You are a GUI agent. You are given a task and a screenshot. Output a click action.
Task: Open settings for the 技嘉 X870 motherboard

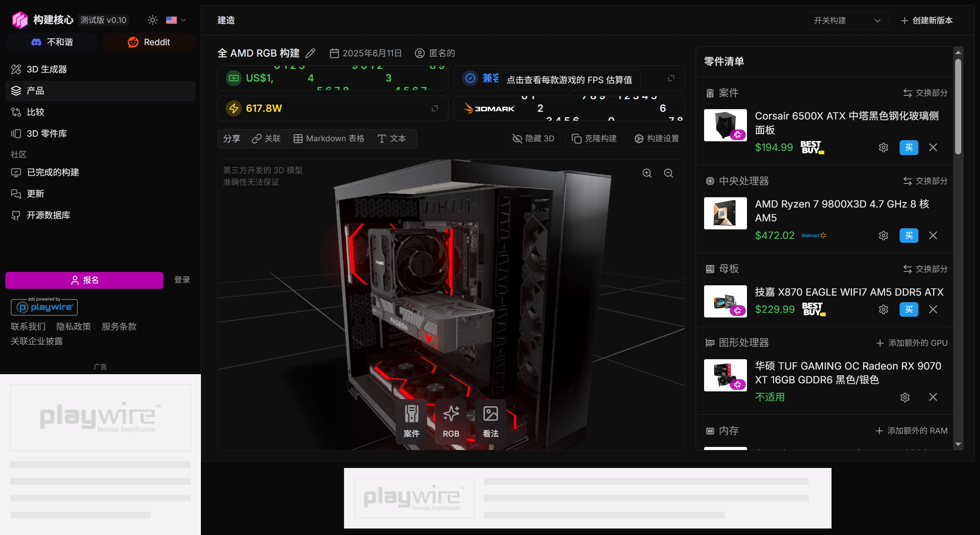883,309
